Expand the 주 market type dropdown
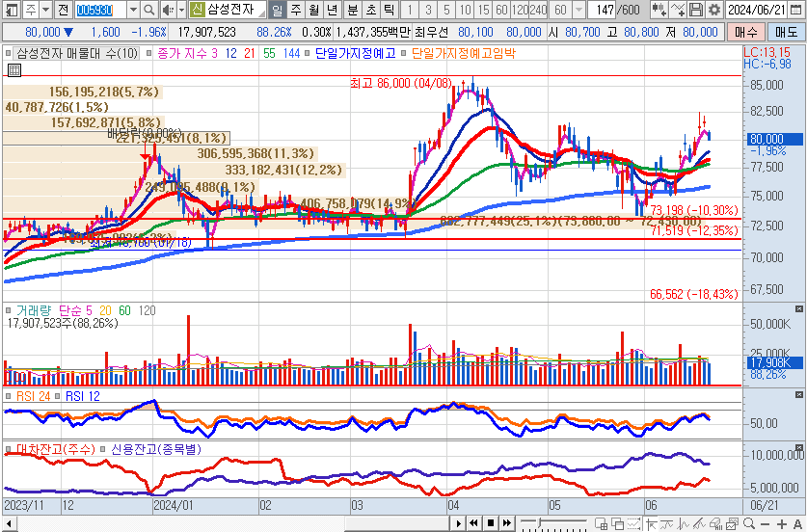Image resolution: width=807 pixels, height=532 pixels. tap(45, 10)
